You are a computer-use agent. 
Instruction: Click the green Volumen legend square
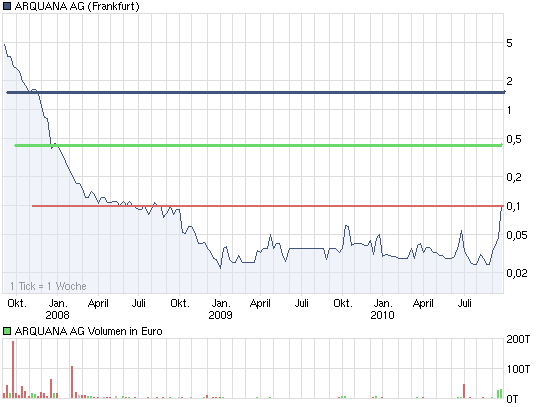7,331
